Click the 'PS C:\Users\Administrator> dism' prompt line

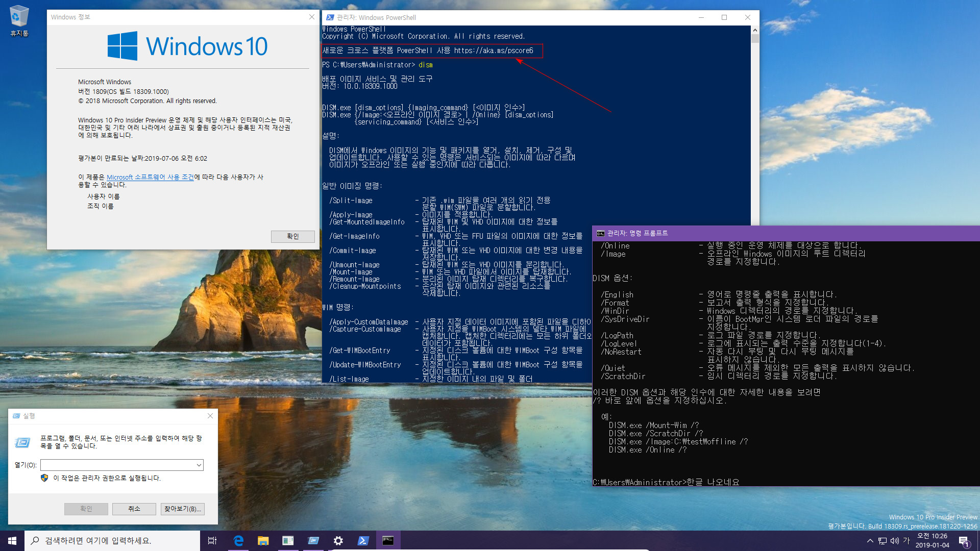pyautogui.click(x=378, y=65)
